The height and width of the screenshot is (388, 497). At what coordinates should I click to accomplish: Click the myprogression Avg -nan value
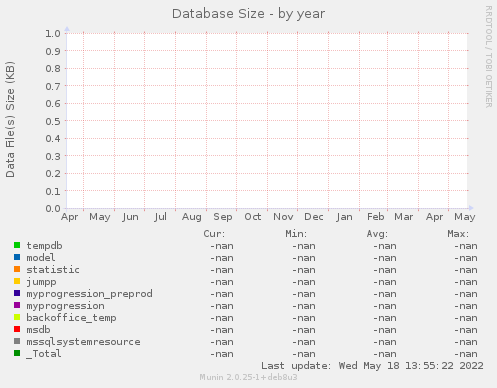[x=385, y=306]
